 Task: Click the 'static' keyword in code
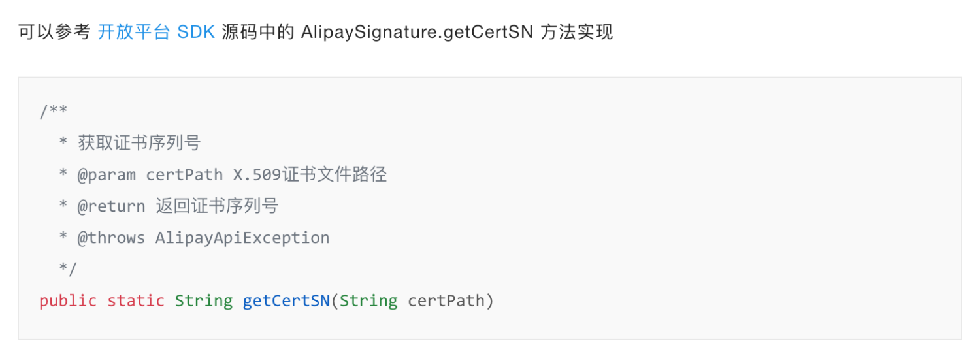coord(136,300)
